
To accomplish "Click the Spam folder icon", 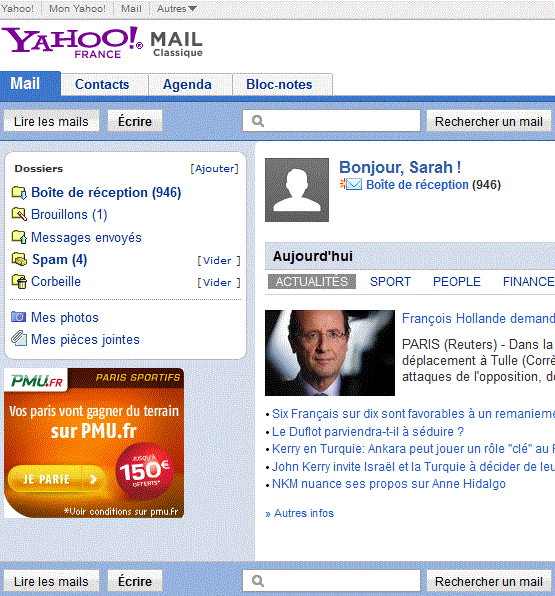I will pos(19,260).
